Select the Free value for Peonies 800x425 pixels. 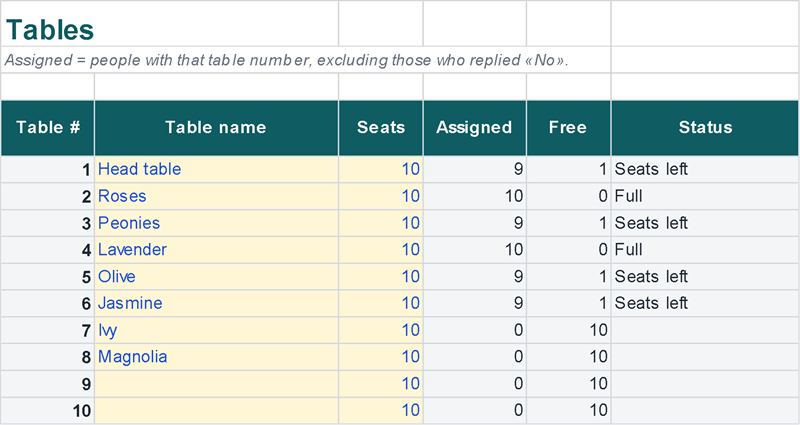tap(568, 223)
